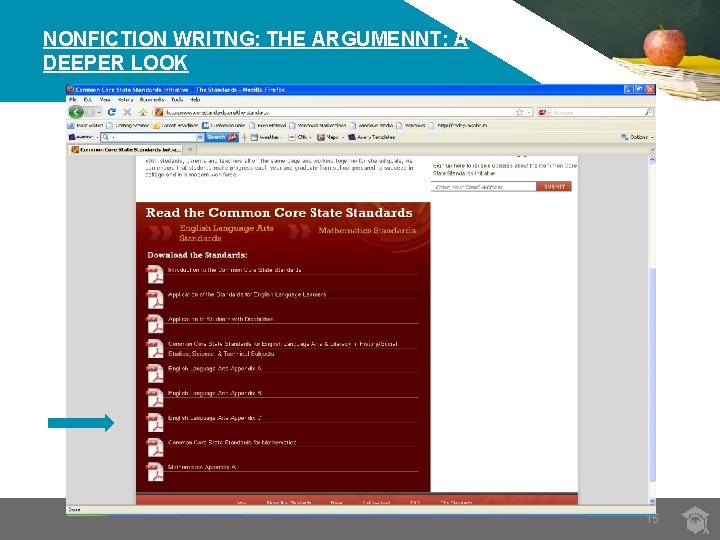The width and height of the screenshot is (720, 540).
Task: Open Introduction to the Common Core State Standards
Action: (x=235, y=270)
